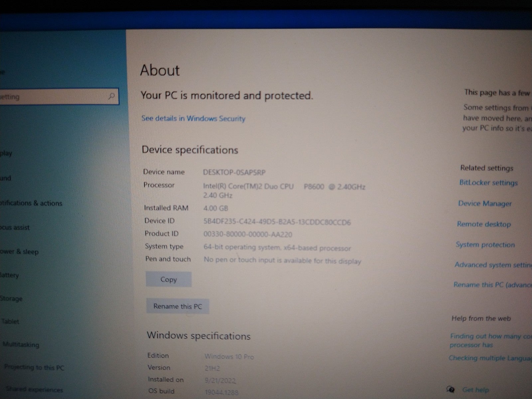The image size is (532, 399).
Task: Open See details in Windows Security
Action: pos(193,118)
